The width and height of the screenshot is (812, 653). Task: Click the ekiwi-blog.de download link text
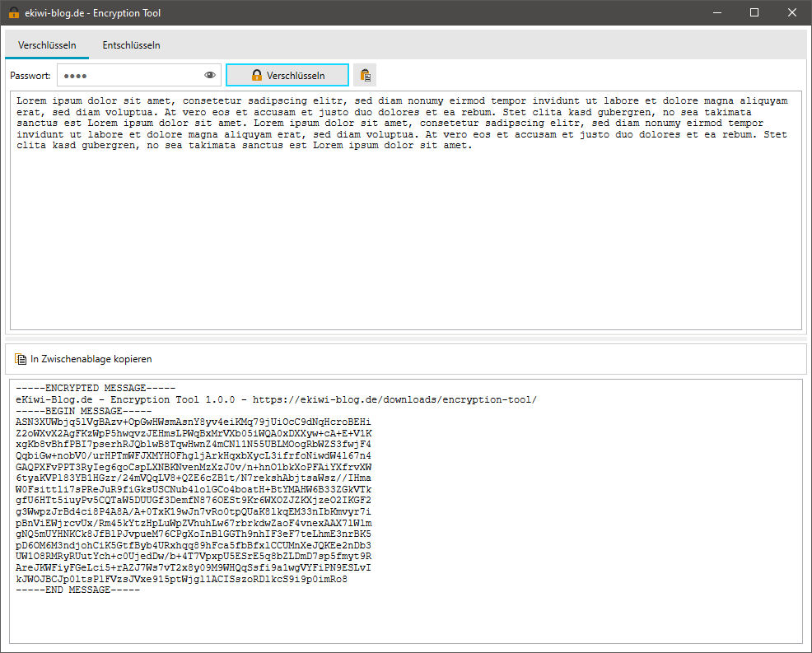[436, 399]
